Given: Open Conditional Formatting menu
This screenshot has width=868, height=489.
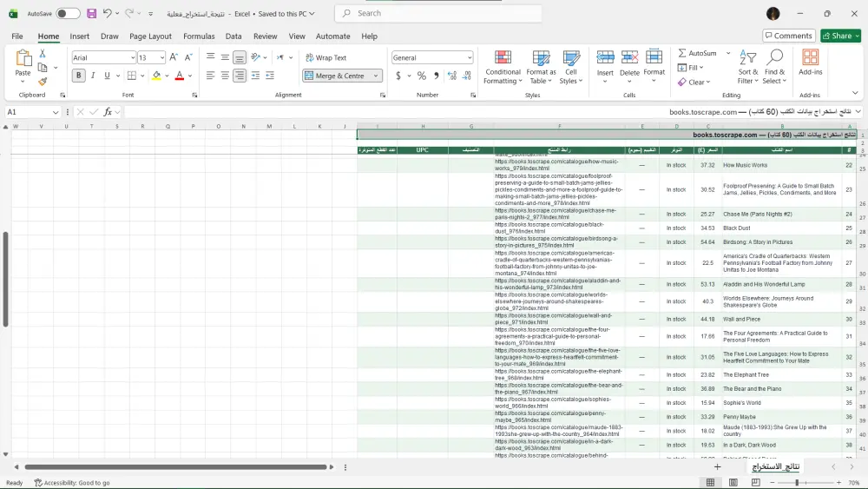Looking at the screenshot, I should click(503, 67).
